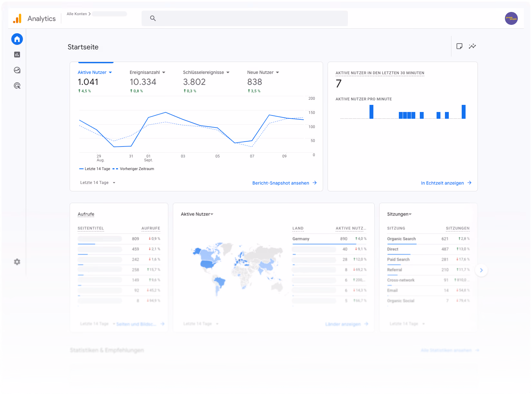
Task: Open the Admin settings gear icon
Action: point(17,262)
